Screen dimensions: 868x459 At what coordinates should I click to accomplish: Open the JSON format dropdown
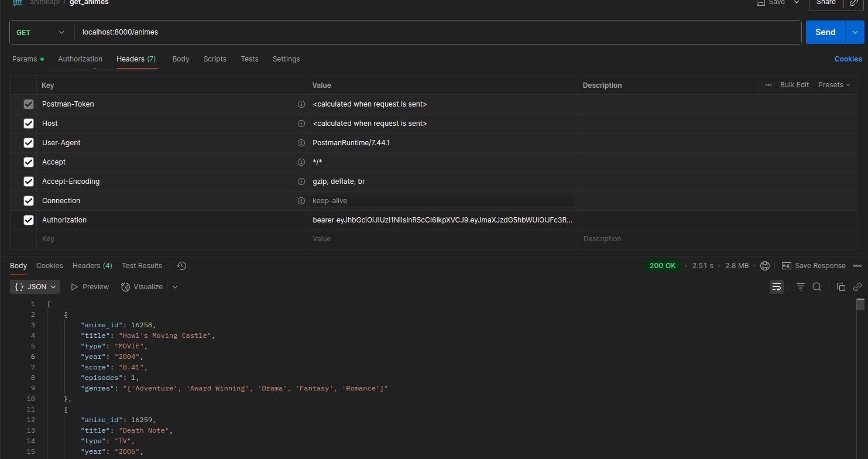click(35, 287)
